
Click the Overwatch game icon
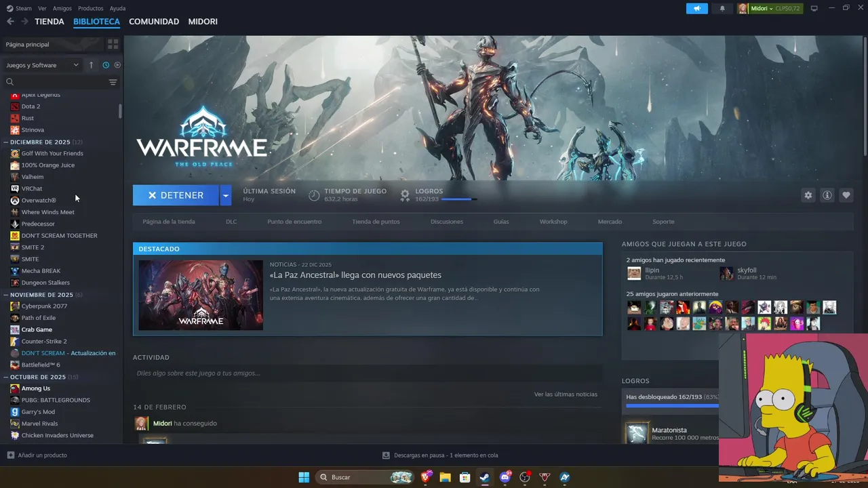pyautogui.click(x=15, y=200)
